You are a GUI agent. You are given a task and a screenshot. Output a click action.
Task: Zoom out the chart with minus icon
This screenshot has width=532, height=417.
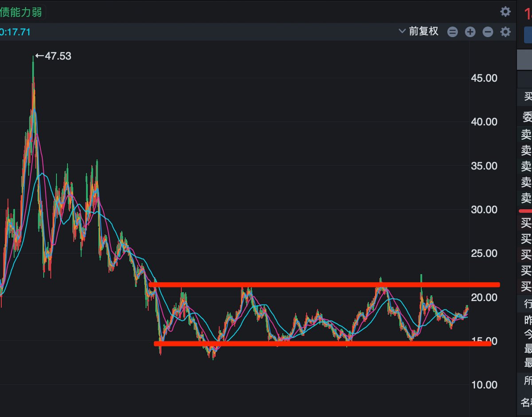coord(488,32)
